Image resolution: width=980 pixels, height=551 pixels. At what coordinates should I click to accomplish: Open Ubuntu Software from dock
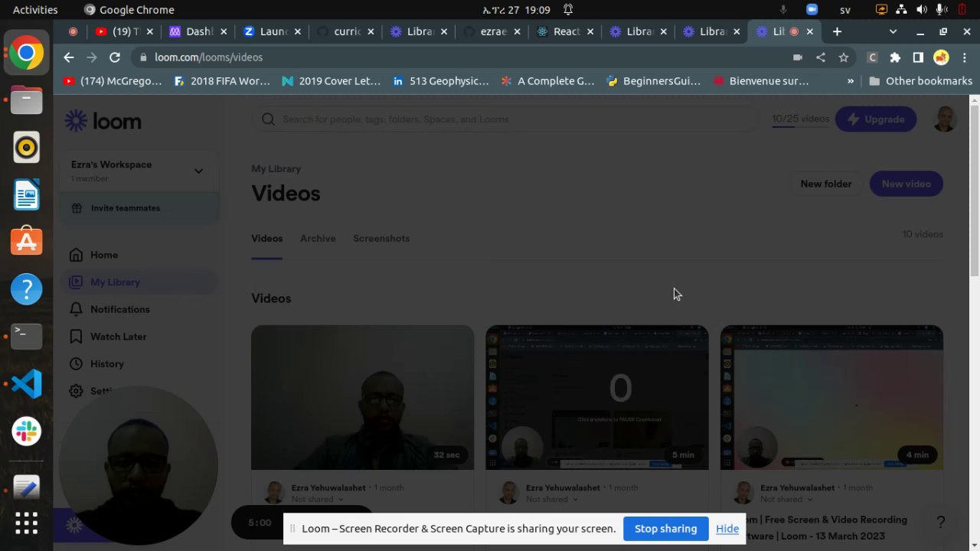(x=26, y=242)
